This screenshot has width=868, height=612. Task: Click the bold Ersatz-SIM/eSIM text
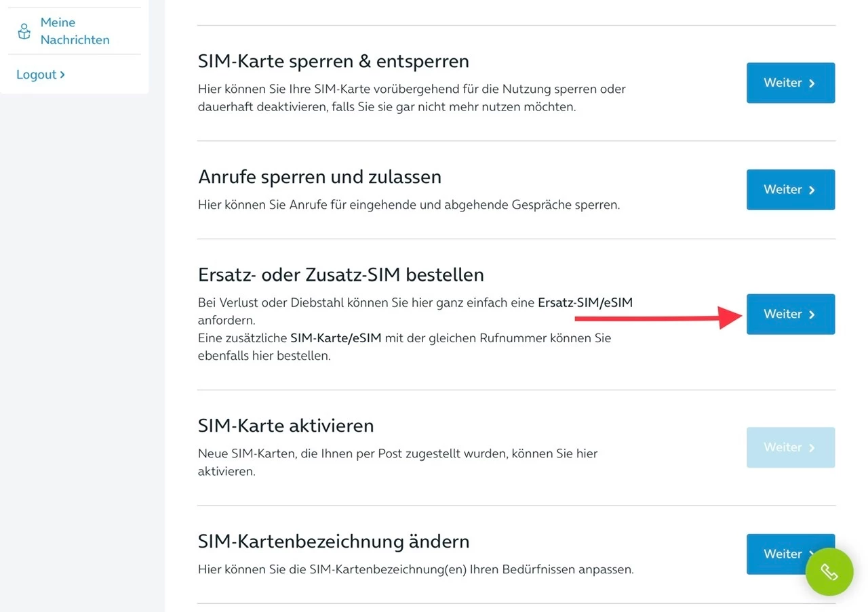pos(585,303)
